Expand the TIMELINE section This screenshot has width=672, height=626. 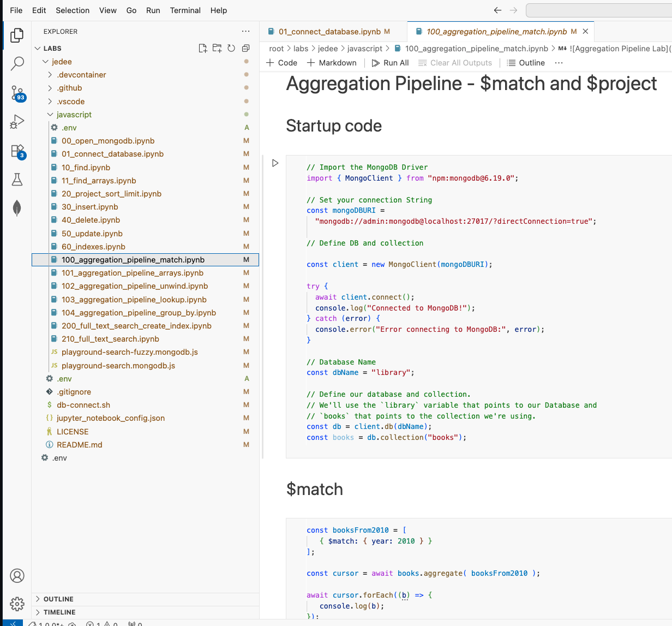click(59, 612)
